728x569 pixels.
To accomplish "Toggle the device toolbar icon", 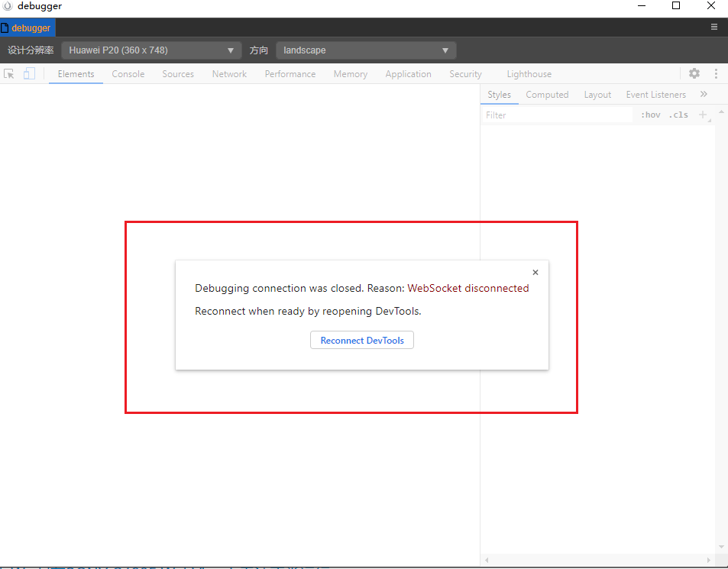I will 29,74.
